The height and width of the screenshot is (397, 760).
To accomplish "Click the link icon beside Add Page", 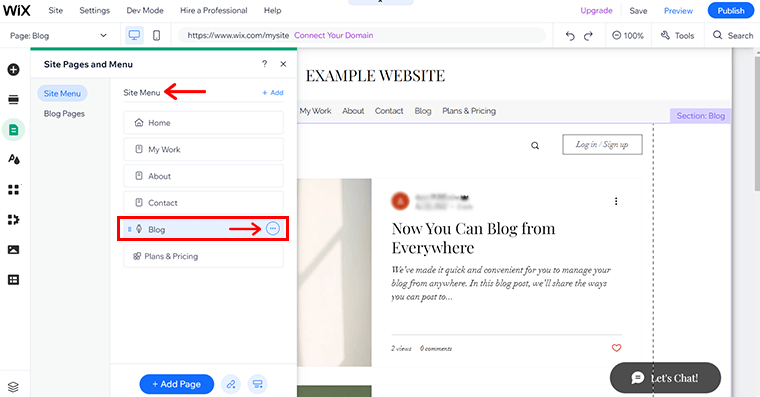I will [231, 384].
